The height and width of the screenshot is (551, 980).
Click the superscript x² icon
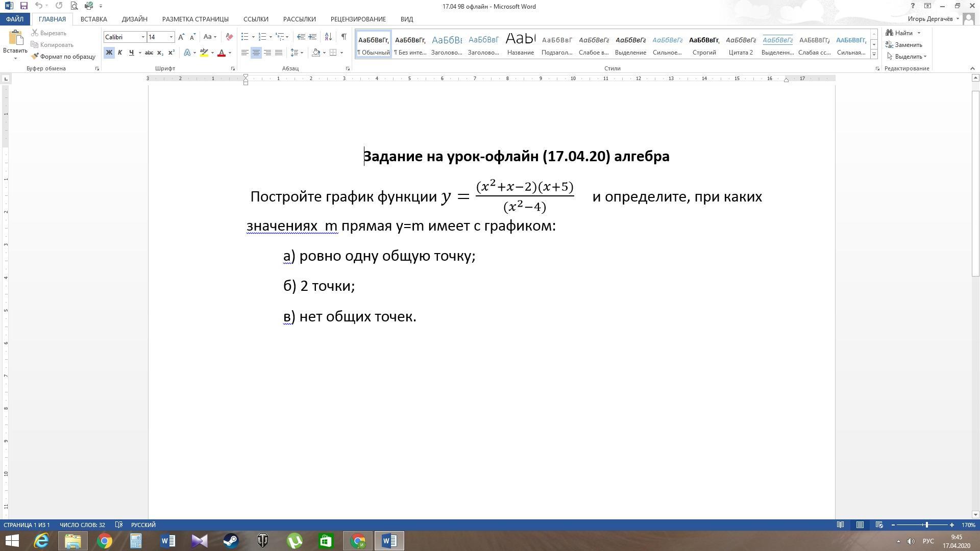(x=171, y=53)
